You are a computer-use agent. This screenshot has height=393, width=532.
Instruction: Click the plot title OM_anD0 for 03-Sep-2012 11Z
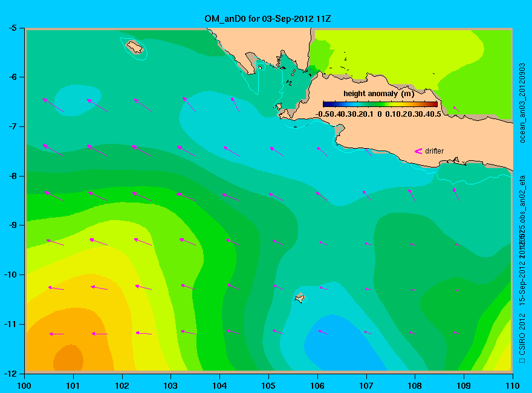tap(267, 19)
